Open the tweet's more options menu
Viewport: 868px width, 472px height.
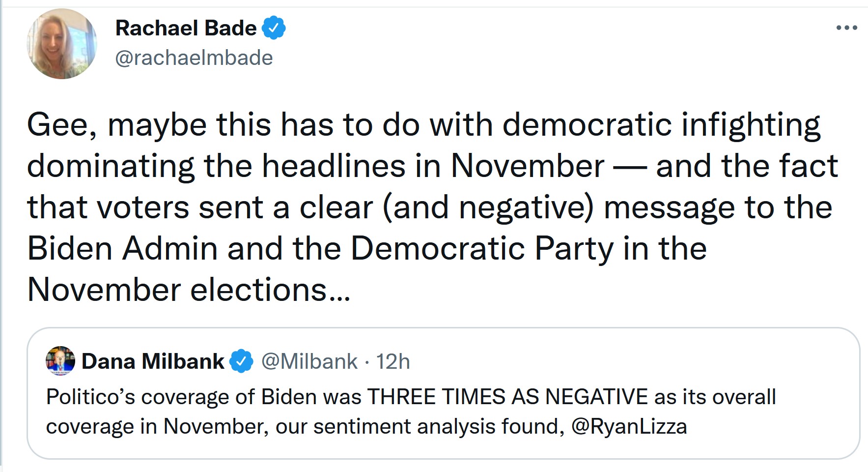coord(846,28)
